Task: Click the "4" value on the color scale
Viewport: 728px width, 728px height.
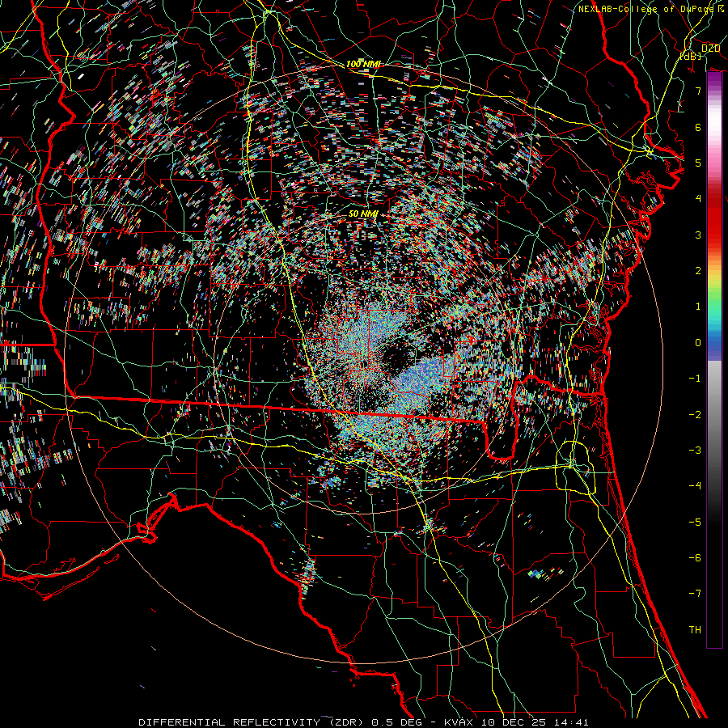Action: coord(698,199)
